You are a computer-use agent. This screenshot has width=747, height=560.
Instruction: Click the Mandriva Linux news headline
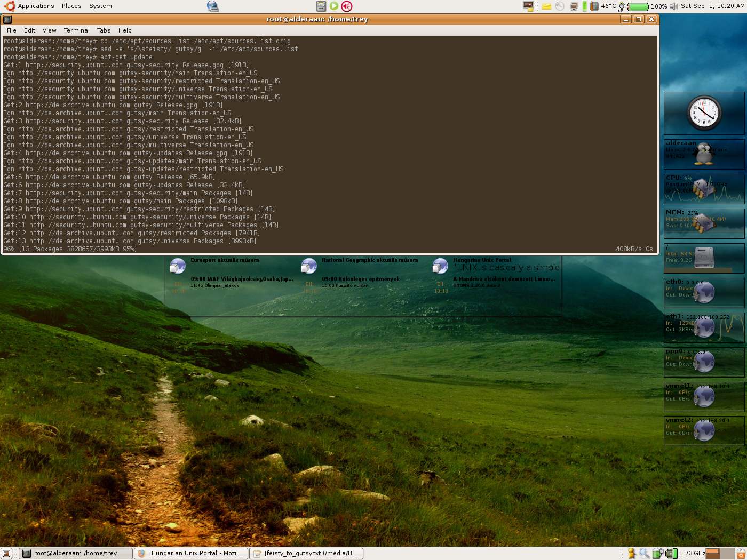pyautogui.click(x=504, y=279)
